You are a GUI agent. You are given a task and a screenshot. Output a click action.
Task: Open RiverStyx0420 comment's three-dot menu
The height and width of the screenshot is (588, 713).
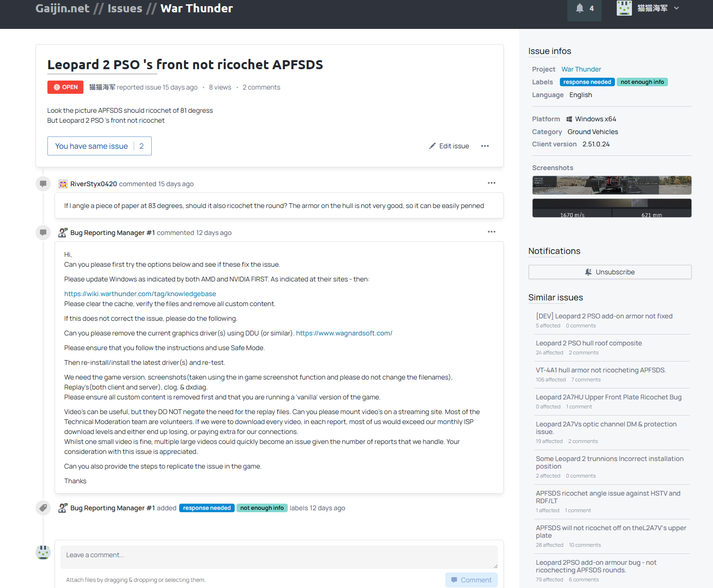click(491, 183)
